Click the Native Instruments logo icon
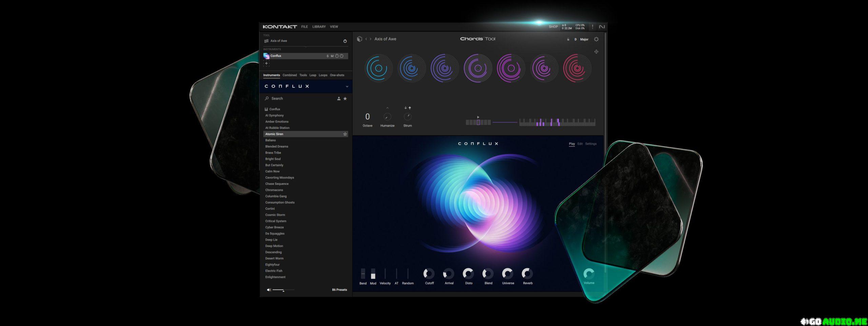This screenshot has width=868, height=326. point(602,26)
